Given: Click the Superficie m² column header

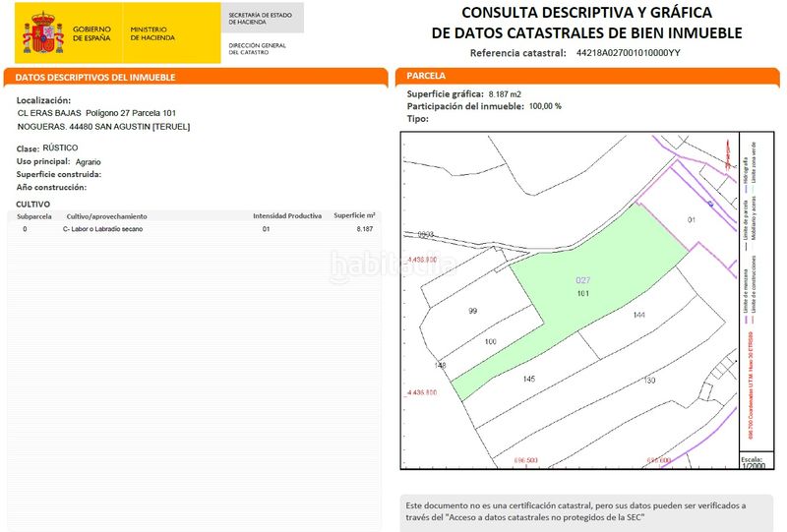Looking at the screenshot, I should point(354,215).
